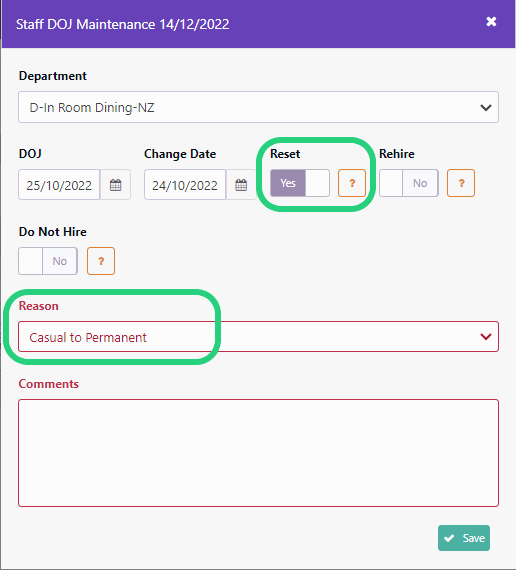Screen dimensions: 516x570
Task: Open the Department dropdown
Action: 258,107
